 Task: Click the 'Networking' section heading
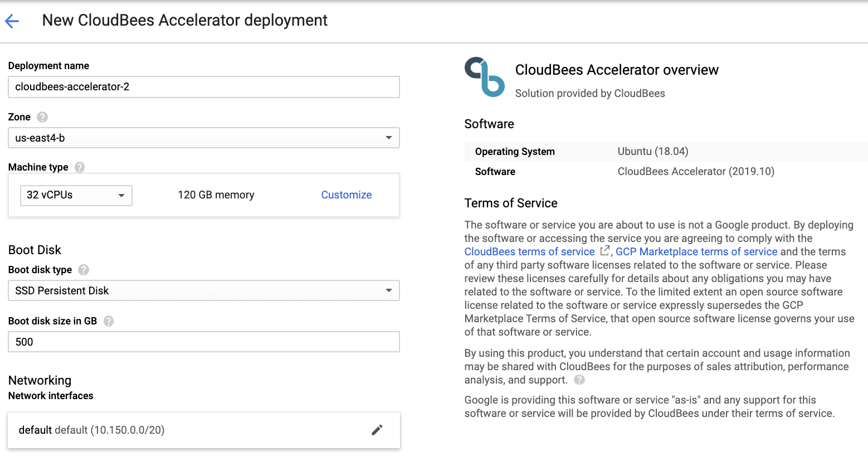pos(40,380)
